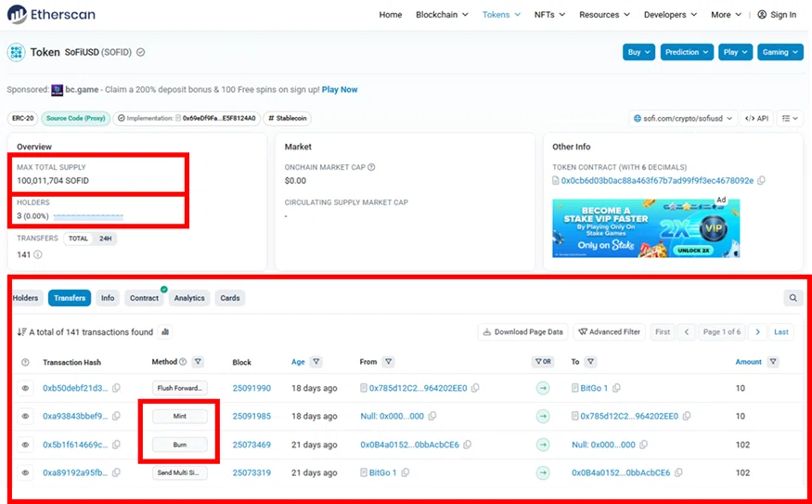Open the Advanced Filter

[x=609, y=332]
